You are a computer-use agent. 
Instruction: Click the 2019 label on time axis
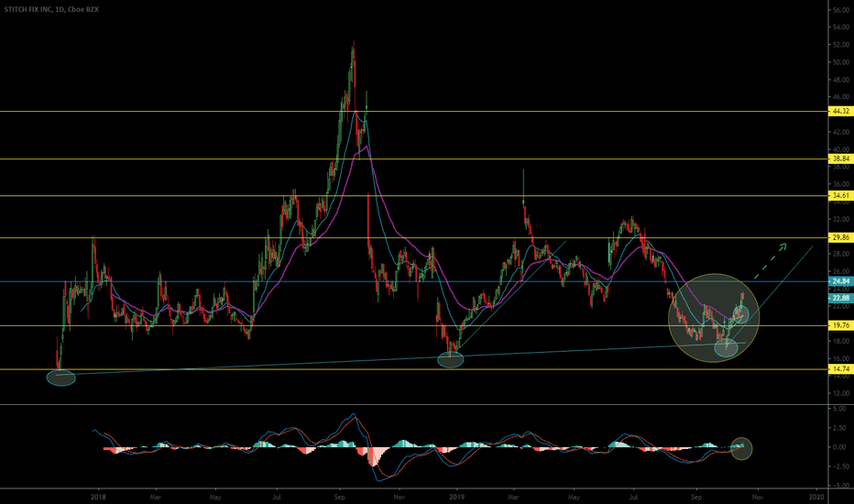point(456,497)
